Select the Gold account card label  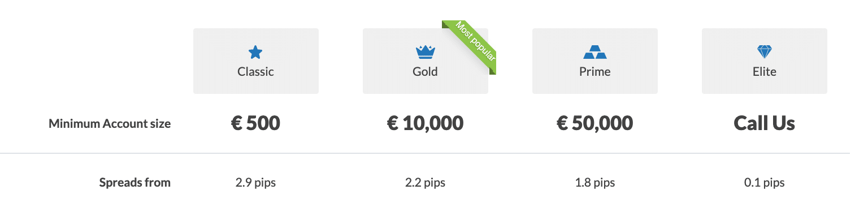click(425, 72)
